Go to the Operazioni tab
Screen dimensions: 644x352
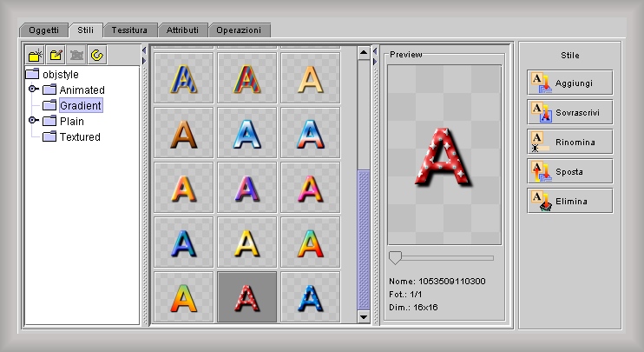(238, 30)
